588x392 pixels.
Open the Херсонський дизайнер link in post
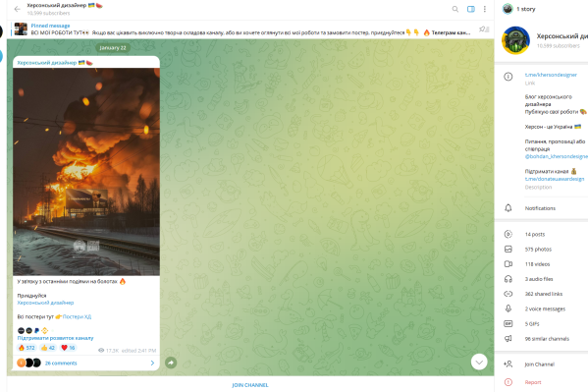(45, 303)
